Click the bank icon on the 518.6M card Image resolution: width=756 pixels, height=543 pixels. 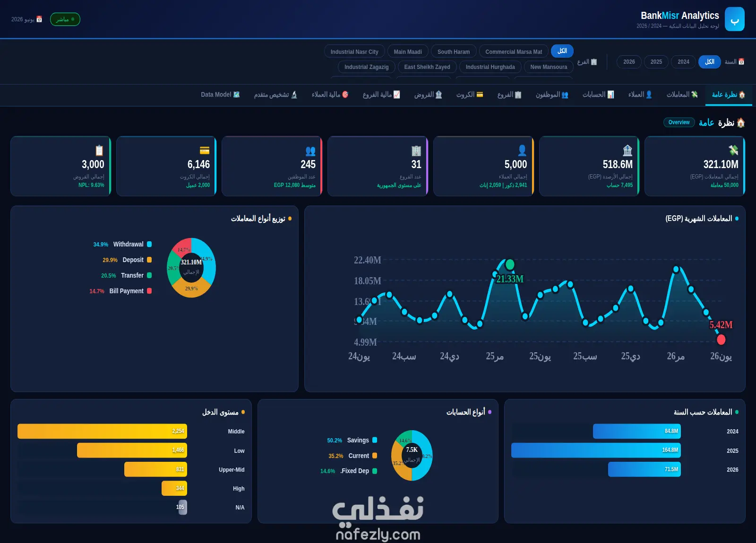[x=627, y=151]
